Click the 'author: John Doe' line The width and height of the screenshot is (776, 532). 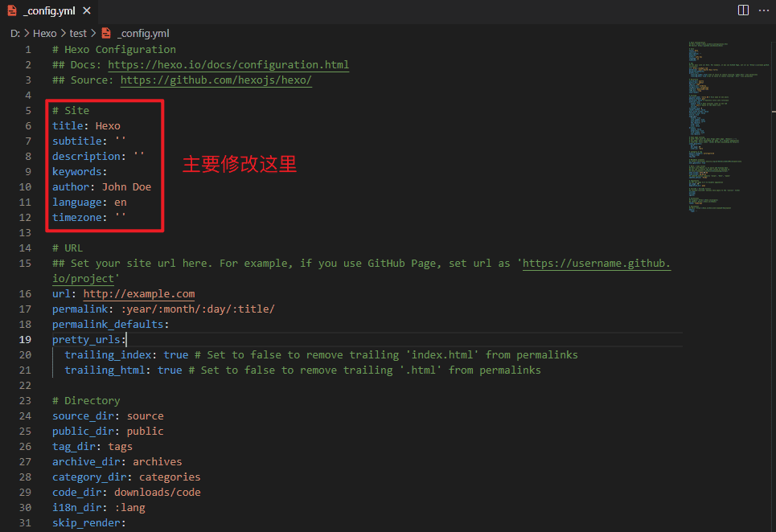coord(101,187)
